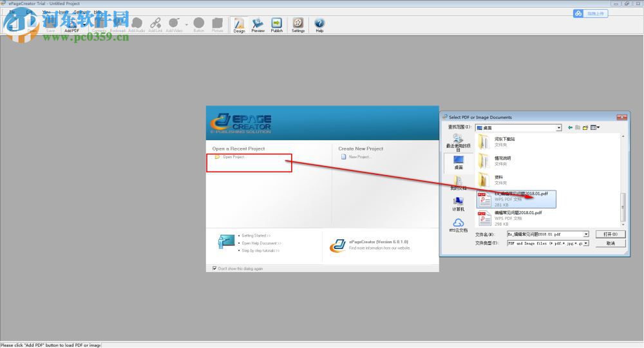Click the file list scroll-up arrow
The image size is (644, 348).
click(623, 136)
